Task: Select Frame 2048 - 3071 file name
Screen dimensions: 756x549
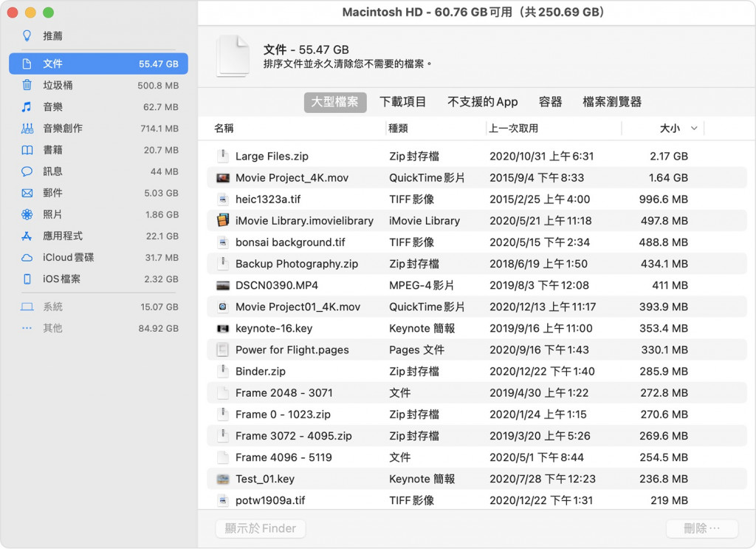Action: coord(284,392)
